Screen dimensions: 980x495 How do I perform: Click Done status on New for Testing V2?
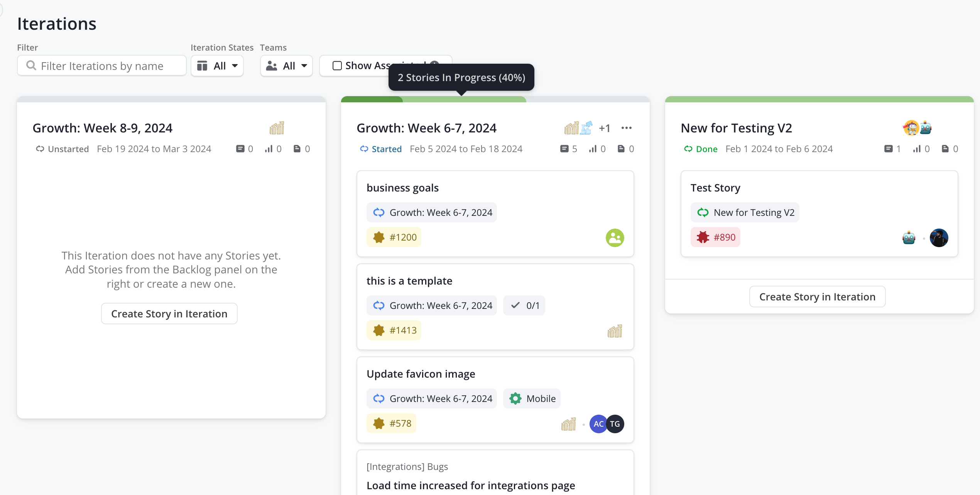coord(701,149)
